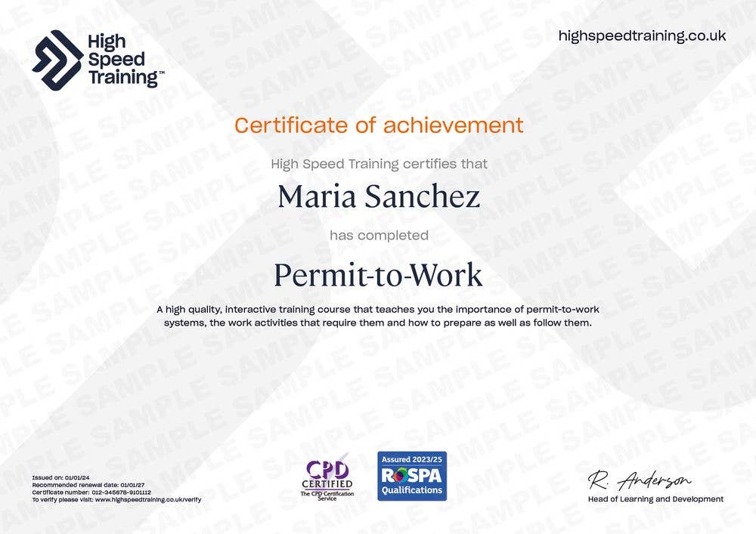756x534 pixels.
Task: Click the description line starting "systems, the work activities"
Action: [x=378, y=323]
